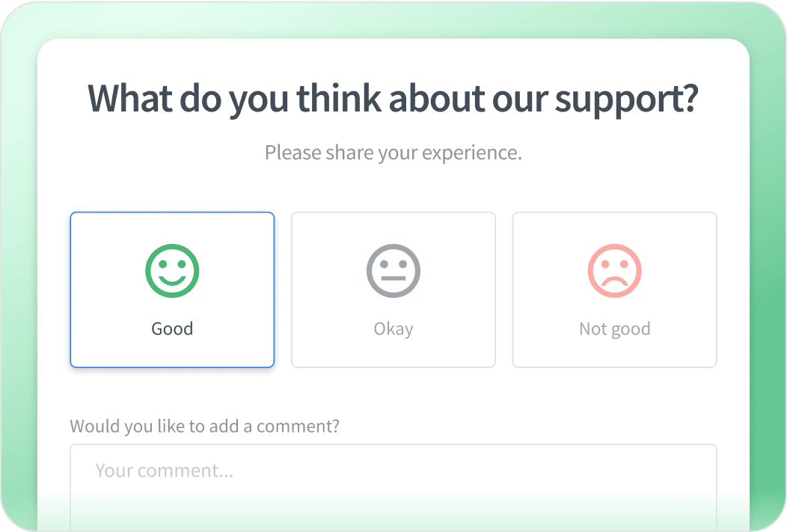Click the word "think" in the heading
The height and width of the screenshot is (532, 787).
340,98
